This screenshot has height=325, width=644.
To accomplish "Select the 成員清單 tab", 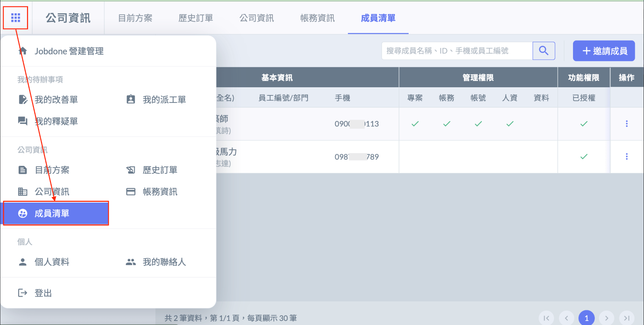I will pos(378,18).
